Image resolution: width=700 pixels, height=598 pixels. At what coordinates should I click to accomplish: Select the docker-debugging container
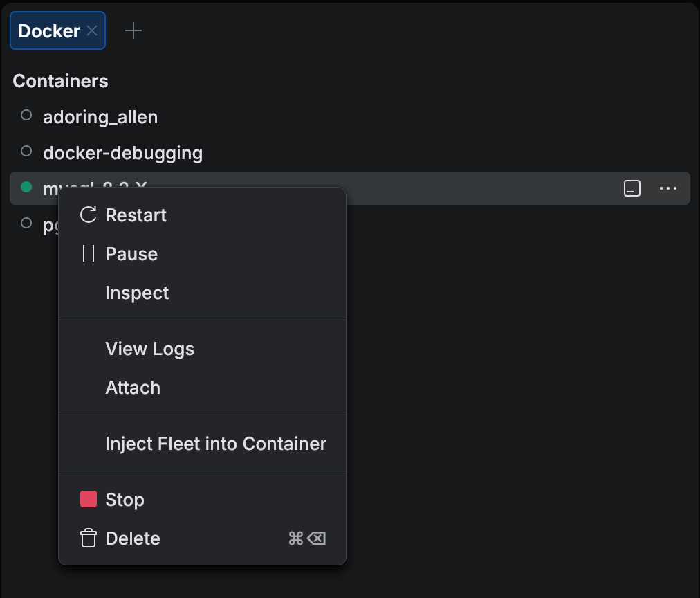[122, 152]
